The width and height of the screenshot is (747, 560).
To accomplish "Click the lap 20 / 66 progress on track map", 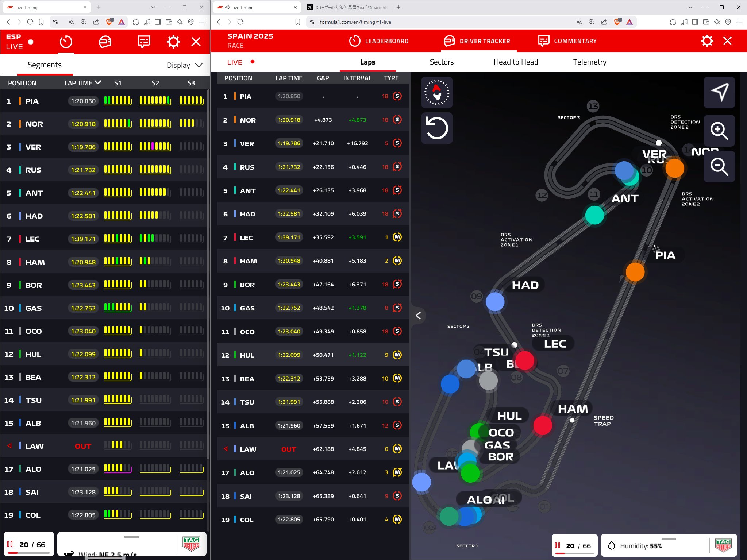I will (574, 546).
